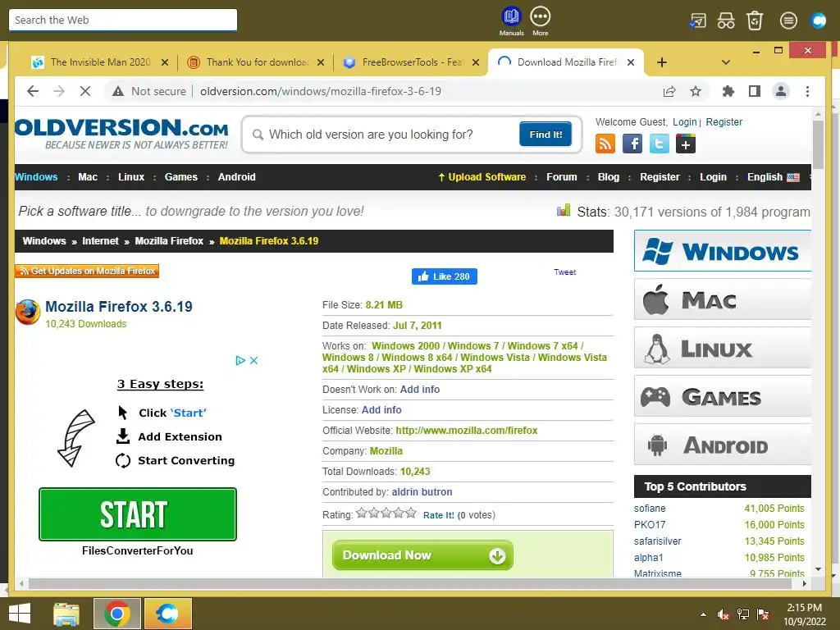Click Internet in the breadcrumb
This screenshot has height=630, width=840.
pos(100,241)
